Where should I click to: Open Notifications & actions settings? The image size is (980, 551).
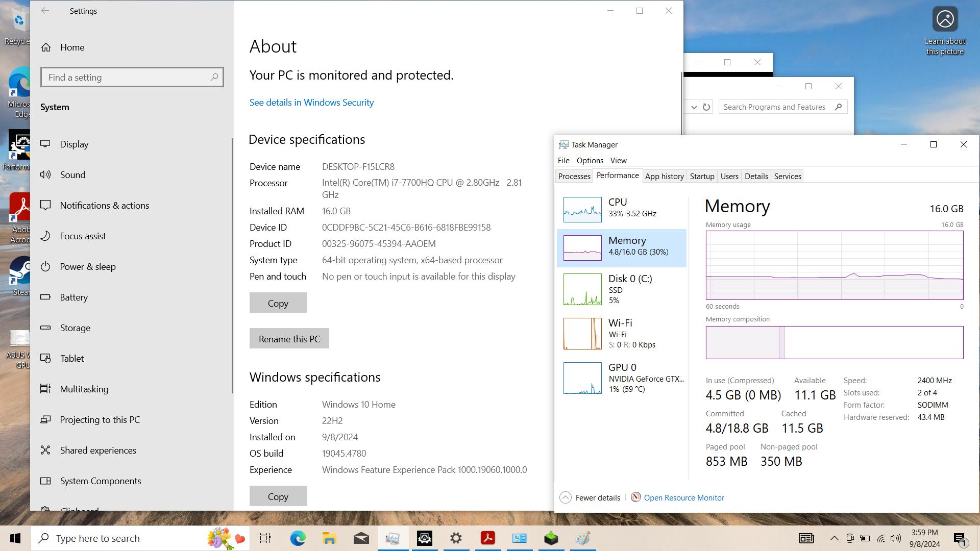point(132,206)
